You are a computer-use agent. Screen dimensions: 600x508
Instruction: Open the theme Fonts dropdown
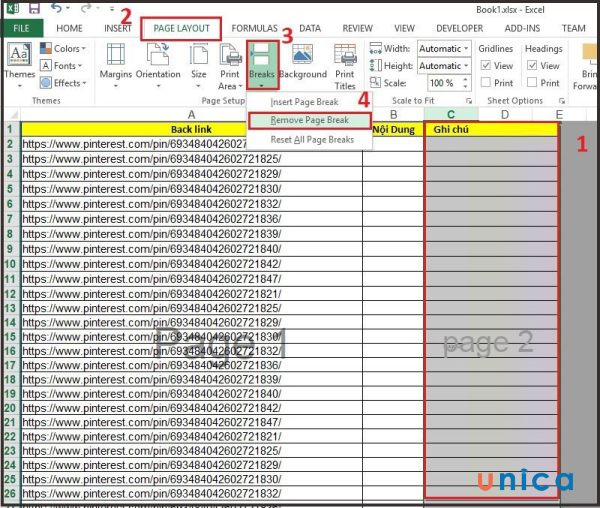click(x=61, y=66)
